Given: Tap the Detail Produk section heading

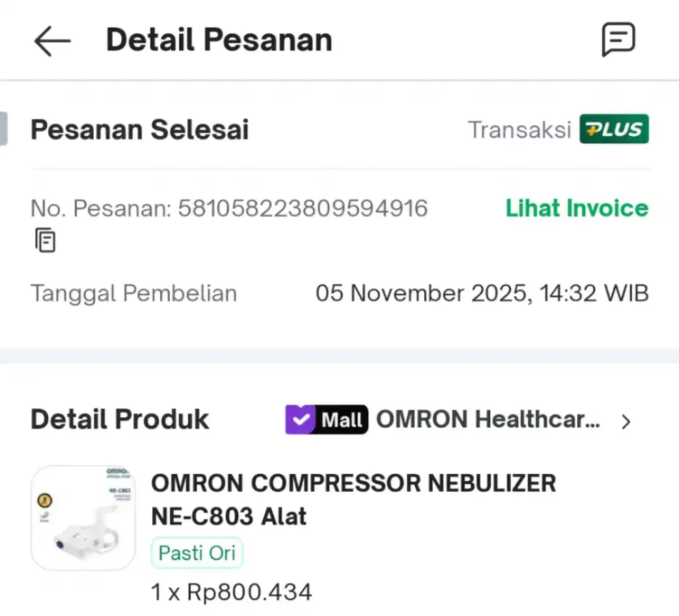Looking at the screenshot, I should click(x=120, y=419).
